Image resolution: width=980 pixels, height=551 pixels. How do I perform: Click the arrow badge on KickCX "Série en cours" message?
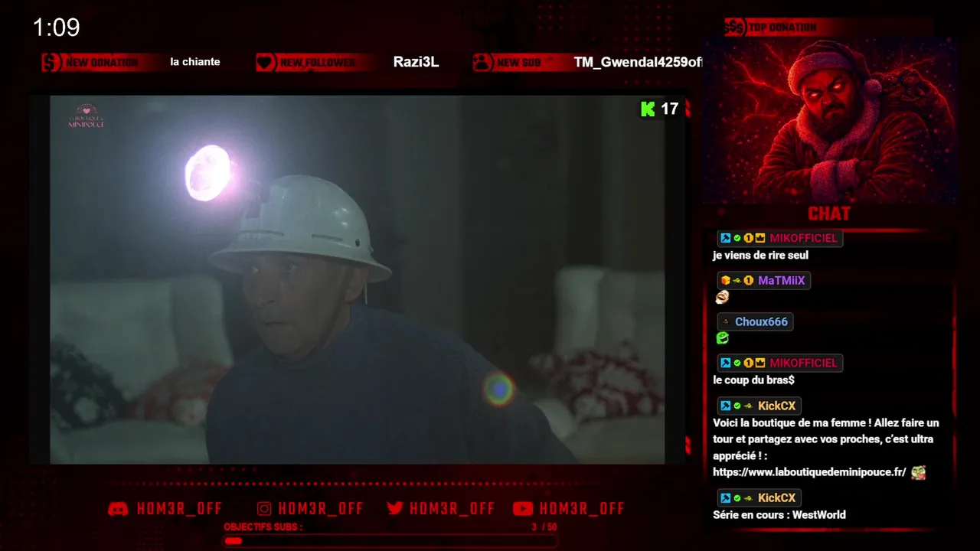point(748,497)
